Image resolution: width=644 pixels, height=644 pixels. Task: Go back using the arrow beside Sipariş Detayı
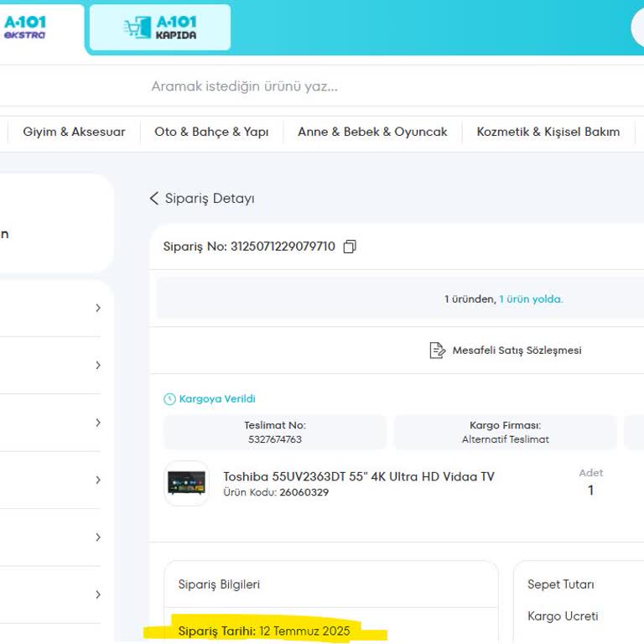click(x=154, y=199)
